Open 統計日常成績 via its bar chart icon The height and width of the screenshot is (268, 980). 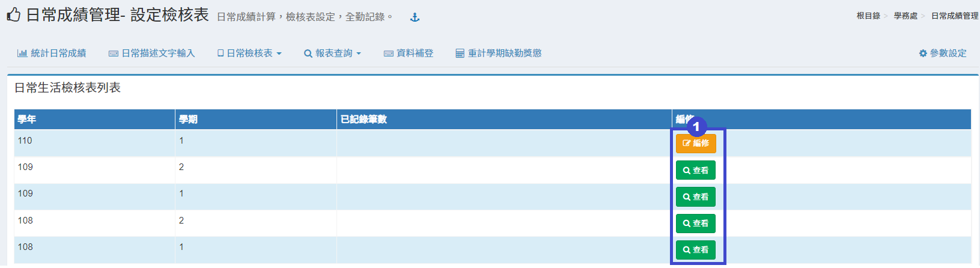pos(22,53)
